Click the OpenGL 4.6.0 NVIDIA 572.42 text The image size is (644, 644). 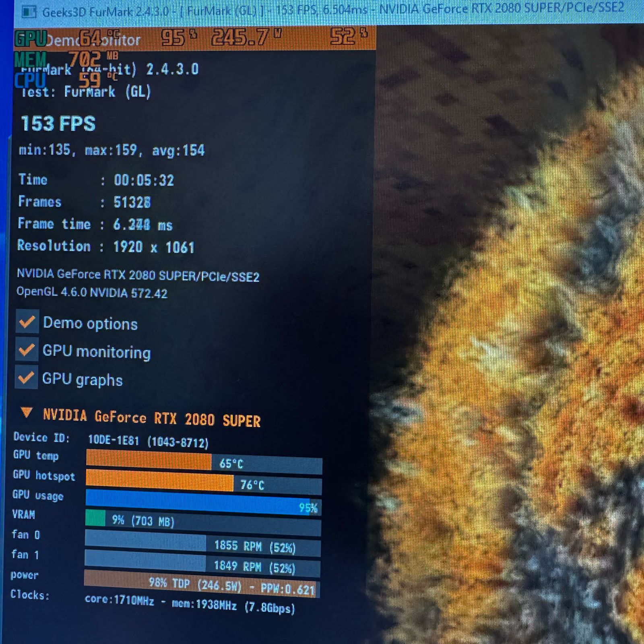pos(92,292)
